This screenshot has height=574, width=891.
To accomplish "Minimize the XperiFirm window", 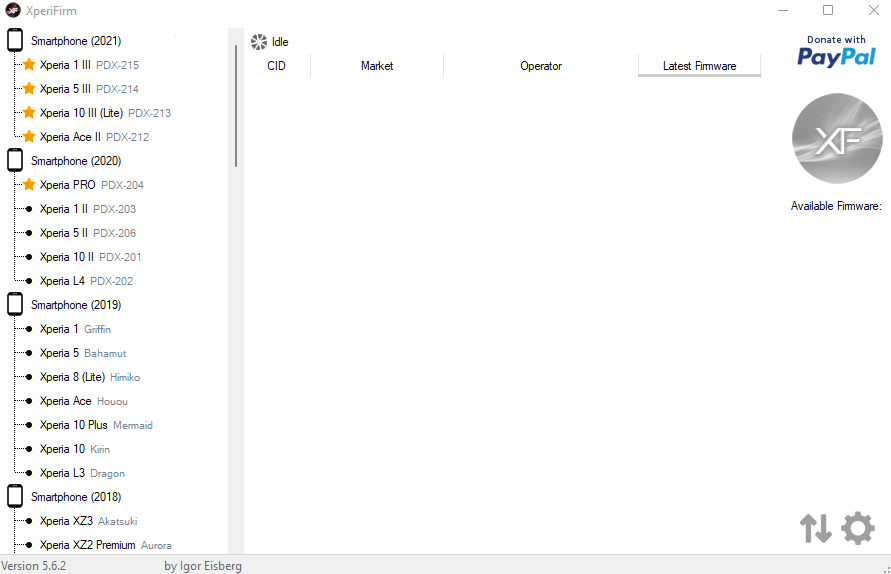I will (x=783, y=10).
